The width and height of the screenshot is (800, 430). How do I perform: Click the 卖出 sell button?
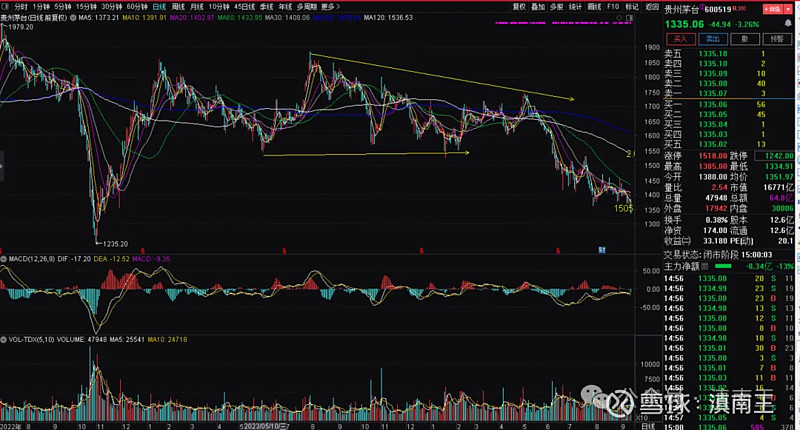tap(713, 39)
